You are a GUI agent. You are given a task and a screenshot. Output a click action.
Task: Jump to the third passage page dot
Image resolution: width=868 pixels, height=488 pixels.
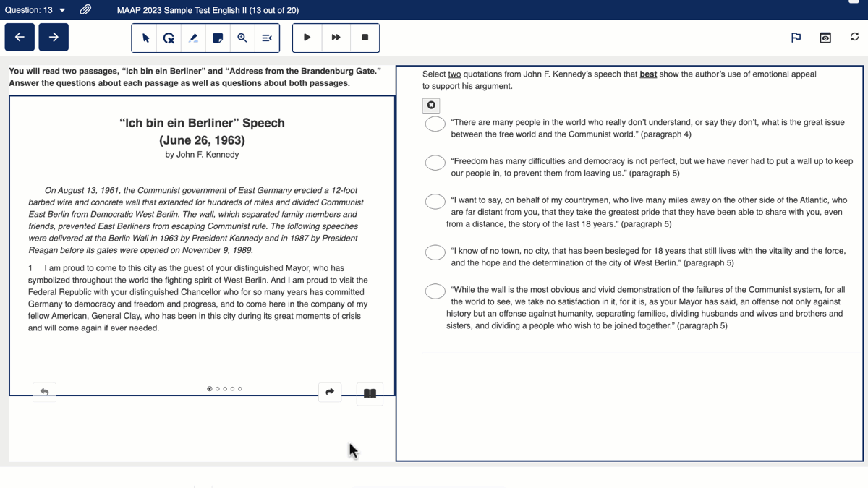(x=225, y=389)
